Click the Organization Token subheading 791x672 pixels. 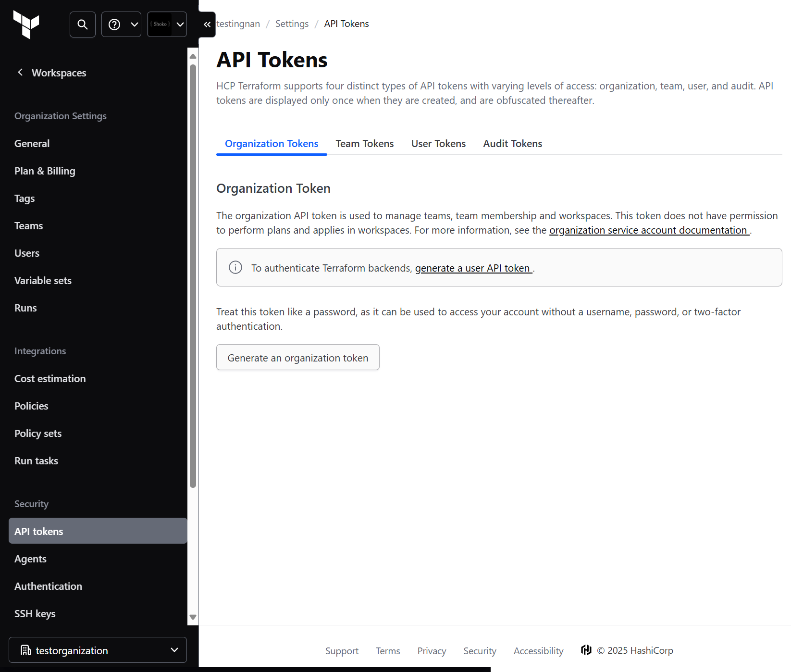tap(273, 188)
